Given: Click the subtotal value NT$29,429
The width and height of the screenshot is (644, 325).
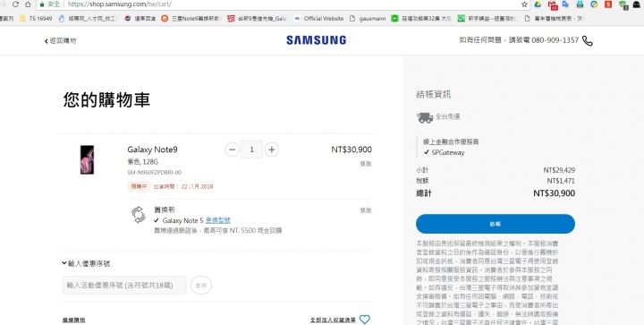Looking at the screenshot, I should pyautogui.click(x=559, y=170).
